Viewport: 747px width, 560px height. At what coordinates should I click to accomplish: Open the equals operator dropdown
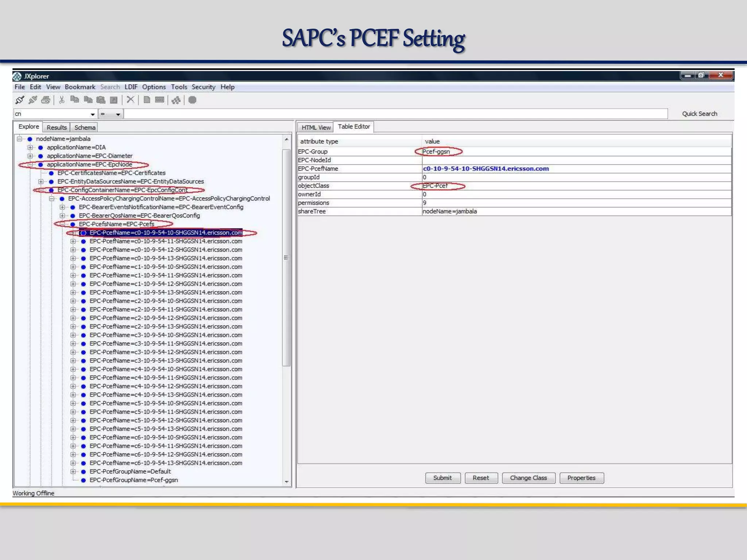tap(118, 114)
